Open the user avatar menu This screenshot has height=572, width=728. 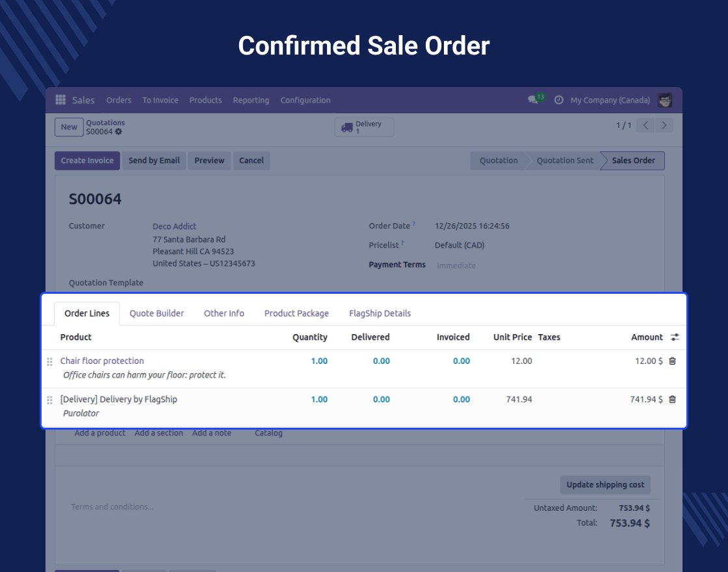[665, 100]
